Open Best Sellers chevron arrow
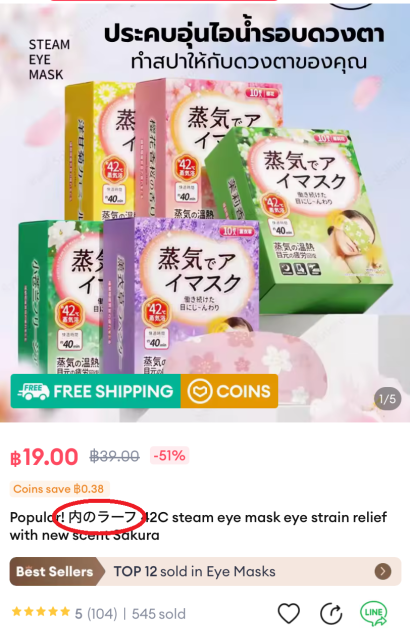 click(x=383, y=571)
